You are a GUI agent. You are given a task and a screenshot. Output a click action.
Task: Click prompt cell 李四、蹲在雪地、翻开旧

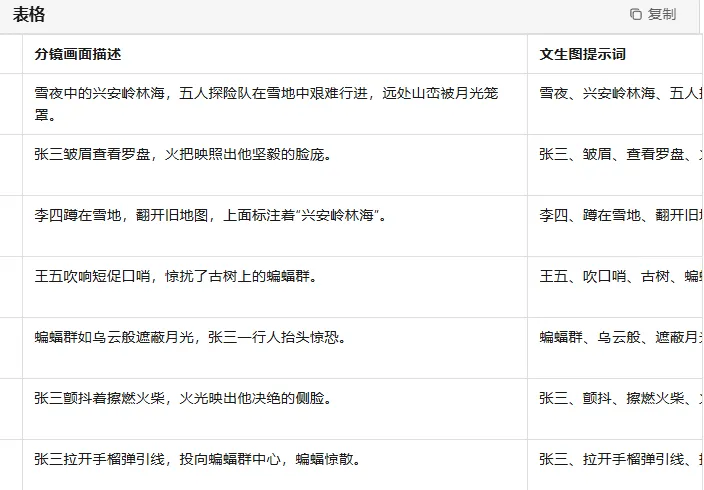pyautogui.click(x=615, y=226)
